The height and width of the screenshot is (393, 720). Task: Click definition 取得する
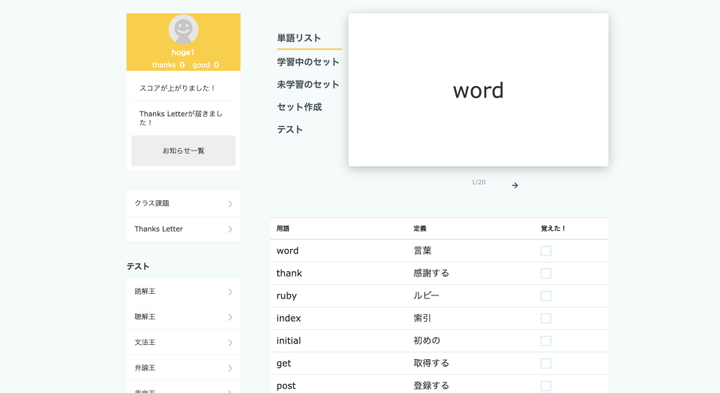click(x=431, y=363)
